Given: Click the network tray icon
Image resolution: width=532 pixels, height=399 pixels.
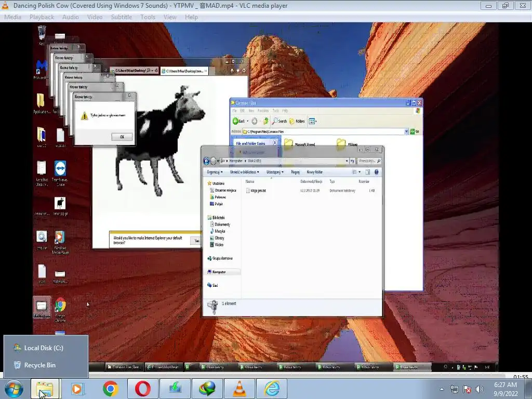Looking at the screenshot, I should (454, 390).
